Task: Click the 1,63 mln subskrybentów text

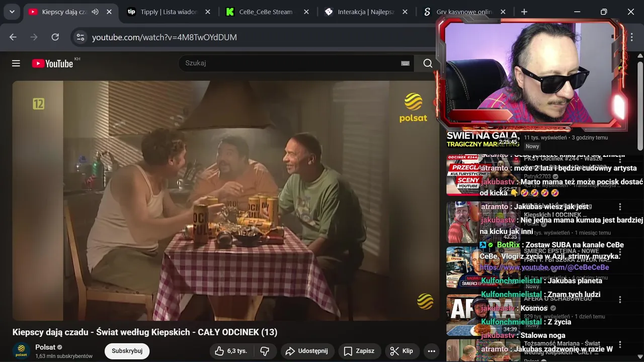Action: point(64,356)
